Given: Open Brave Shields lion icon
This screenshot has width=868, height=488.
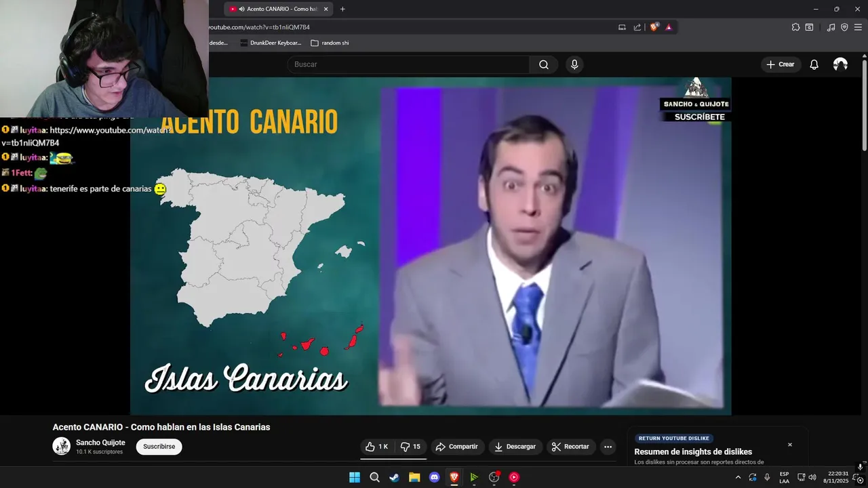Looking at the screenshot, I should coord(654,27).
